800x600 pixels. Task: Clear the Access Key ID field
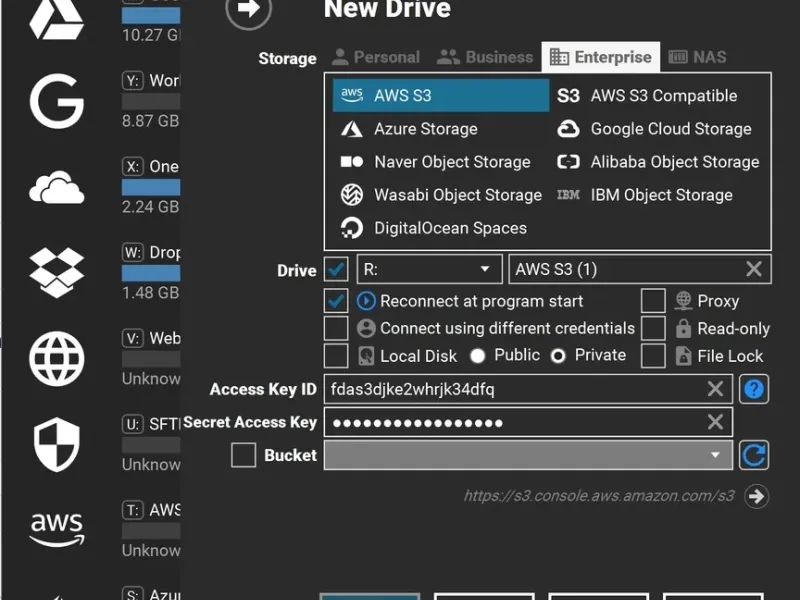pos(715,389)
